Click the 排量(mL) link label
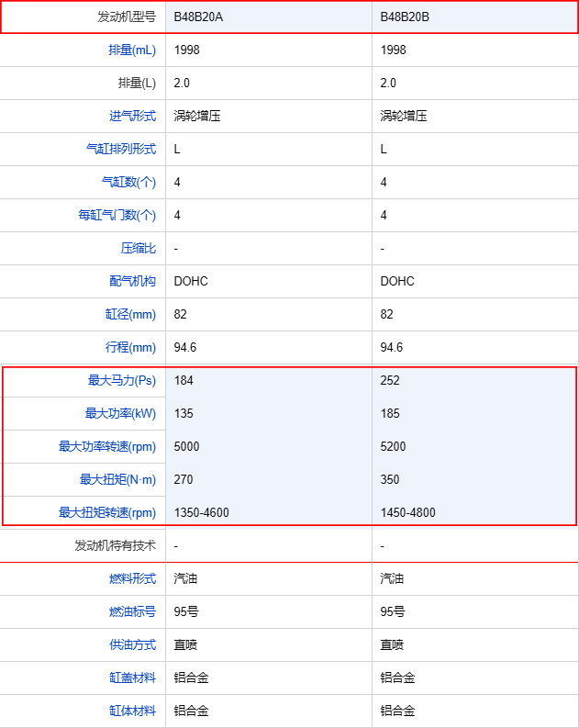Viewport: 579px width, 728px height. (x=132, y=50)
